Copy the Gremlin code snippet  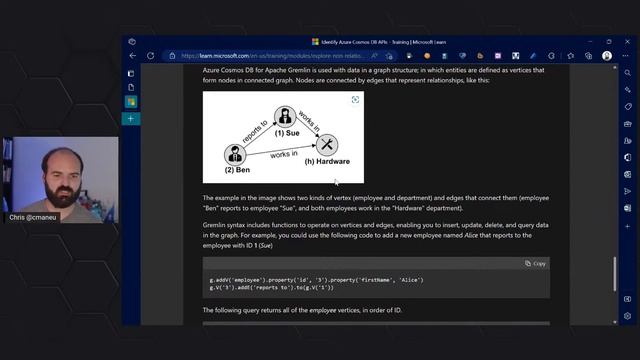(535, 264)
